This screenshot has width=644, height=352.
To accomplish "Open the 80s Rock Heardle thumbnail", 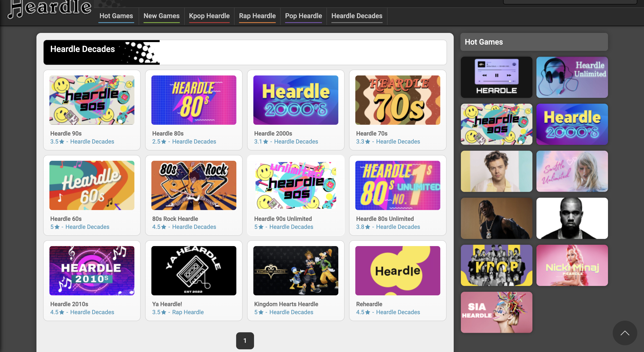I will (194, 185).
